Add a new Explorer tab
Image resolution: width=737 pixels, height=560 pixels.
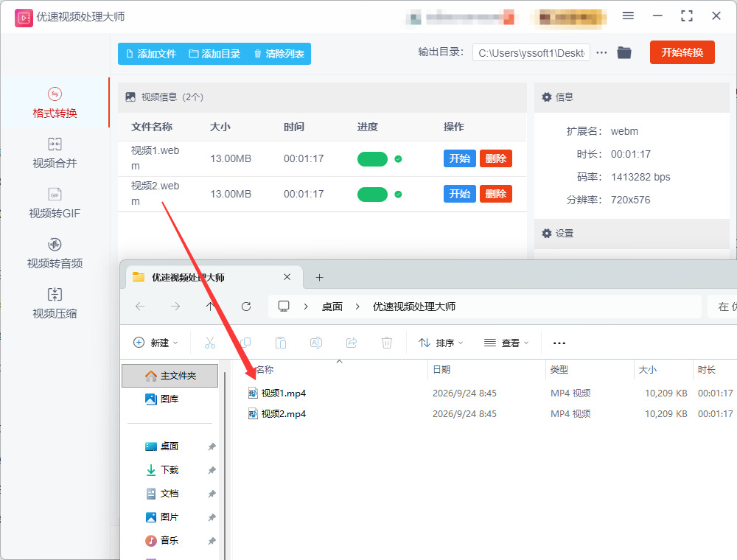pyautogui.click(x=320, y=277)
